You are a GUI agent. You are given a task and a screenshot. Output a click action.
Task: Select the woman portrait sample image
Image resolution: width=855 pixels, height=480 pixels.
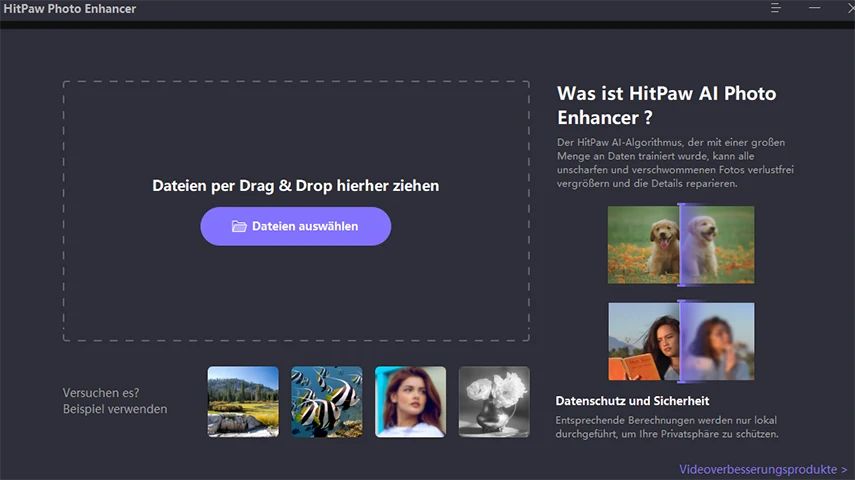click(411, 402)
